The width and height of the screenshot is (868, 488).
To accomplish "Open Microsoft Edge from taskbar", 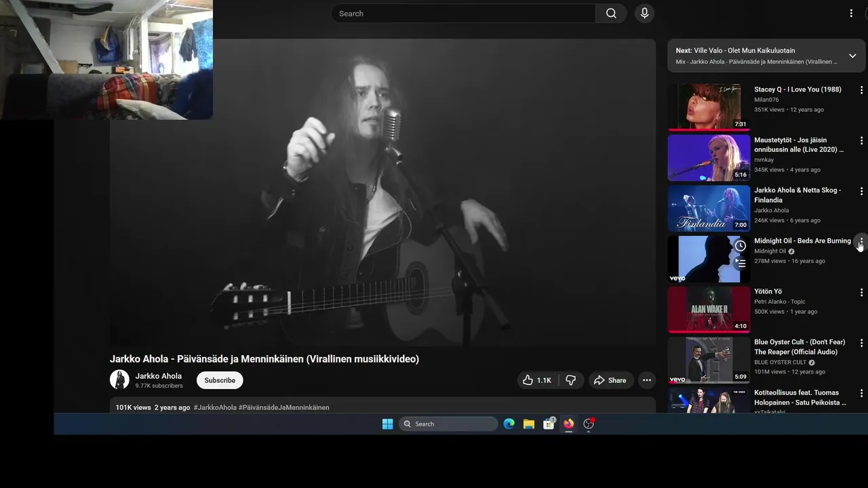I will [x=509, y=424].
